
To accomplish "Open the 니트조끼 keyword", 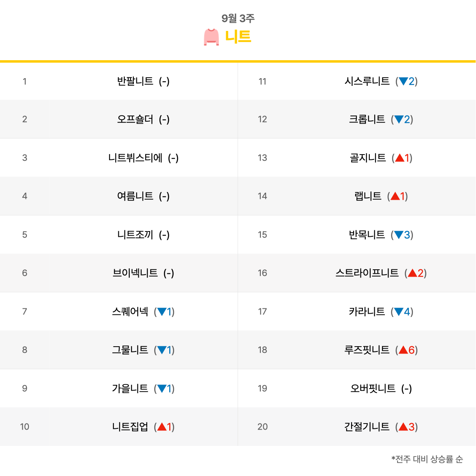I will (x=135, y=234).
